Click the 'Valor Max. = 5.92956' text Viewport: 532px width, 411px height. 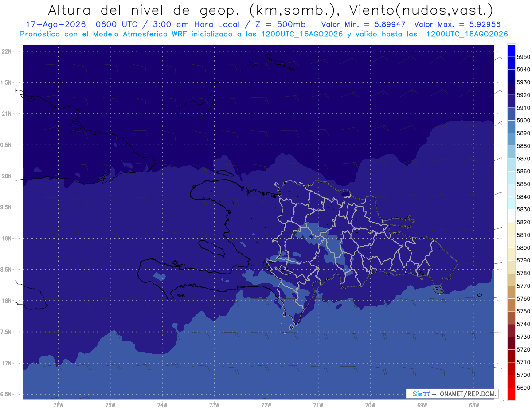point(457,24)
